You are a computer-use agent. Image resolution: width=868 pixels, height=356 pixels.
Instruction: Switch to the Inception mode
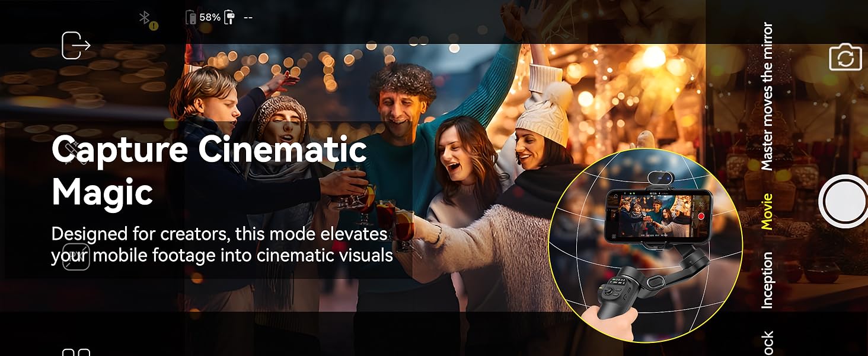pyautogui.click(x=767, y=280)
